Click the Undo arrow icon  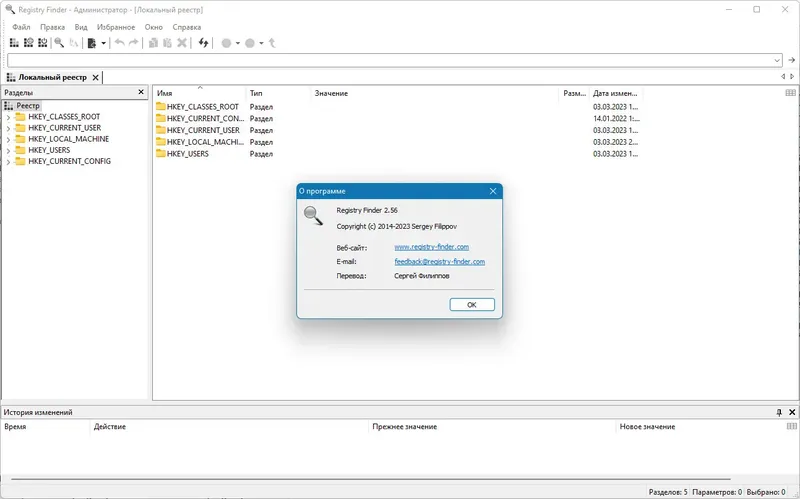point(119,43)
